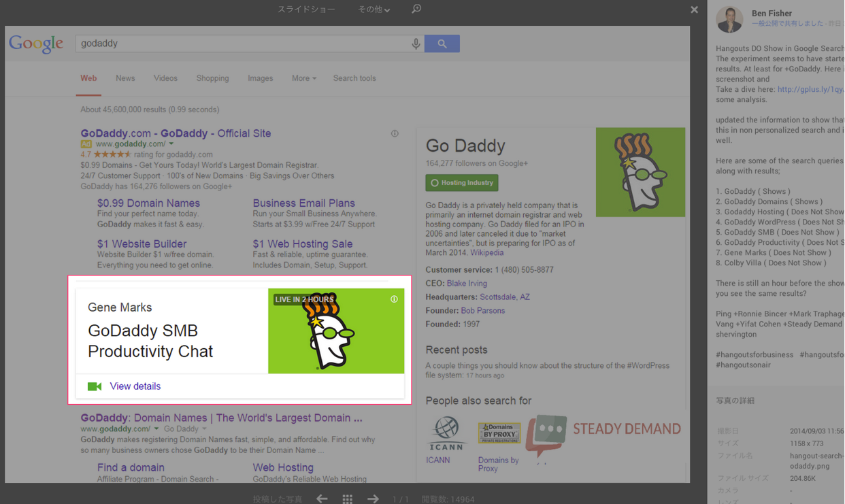
Task: Open $0.99 Domain Names sitelink
Action: [x=148, y=203]
